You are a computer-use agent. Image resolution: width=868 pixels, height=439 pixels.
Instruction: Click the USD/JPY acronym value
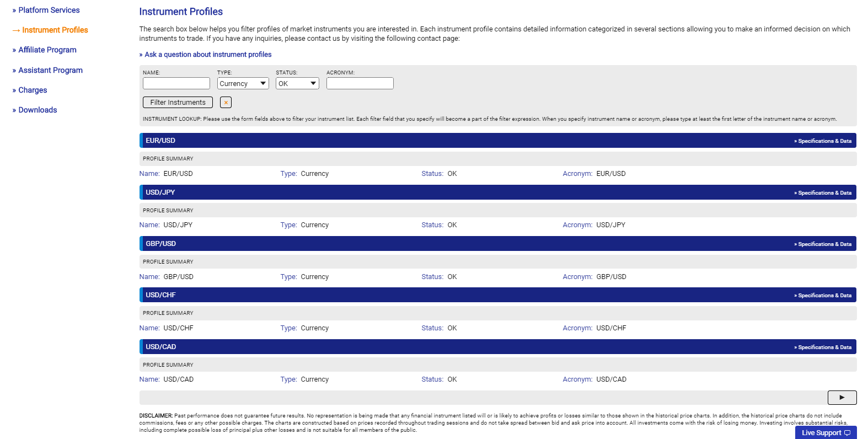click(611, 225)
